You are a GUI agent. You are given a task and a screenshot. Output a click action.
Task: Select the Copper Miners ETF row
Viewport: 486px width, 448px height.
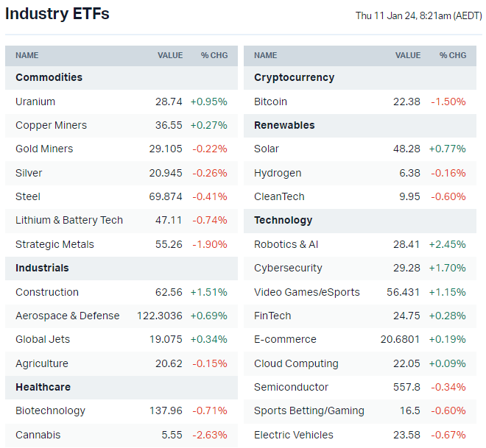pos(51,125)
